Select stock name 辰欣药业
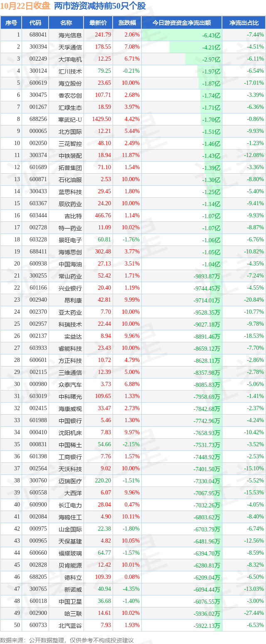Screen dimensions: 266x644 point(71,204)
